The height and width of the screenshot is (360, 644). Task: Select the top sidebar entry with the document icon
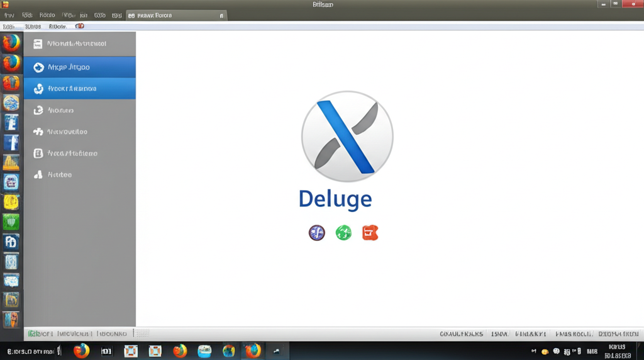point(79,44)
